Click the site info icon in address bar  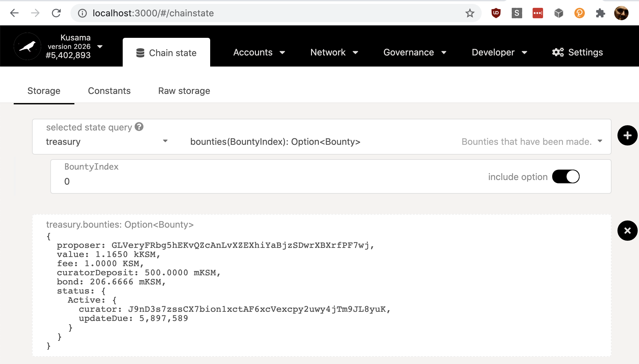tap(82, 13)
